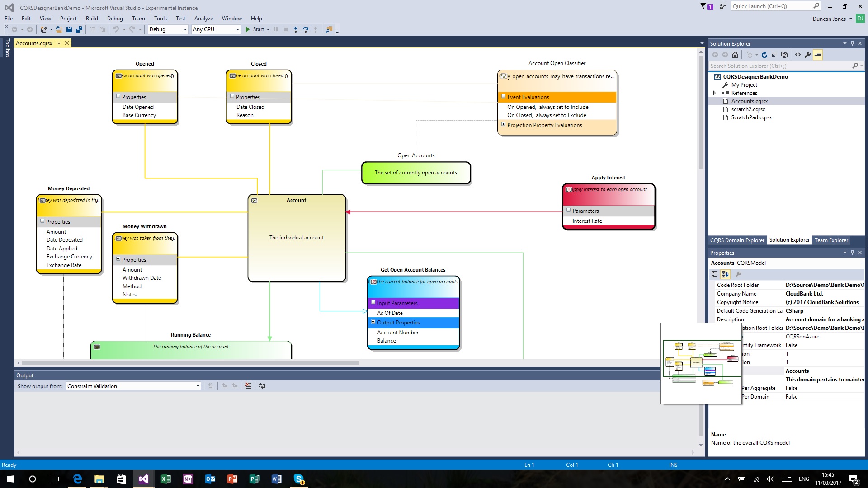Open the Analyze menu
This screenshot has width=868, height=488.
(x=203, y=19)
